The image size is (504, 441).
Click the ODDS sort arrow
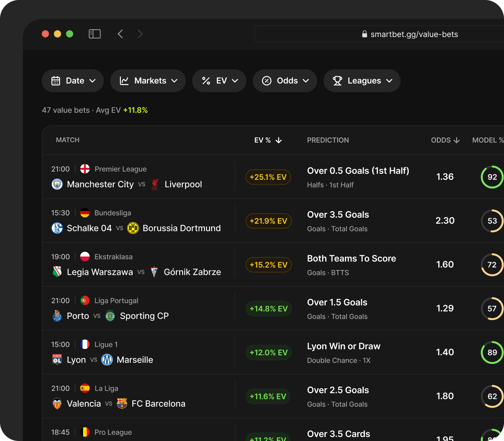click(x=457, y=140)
